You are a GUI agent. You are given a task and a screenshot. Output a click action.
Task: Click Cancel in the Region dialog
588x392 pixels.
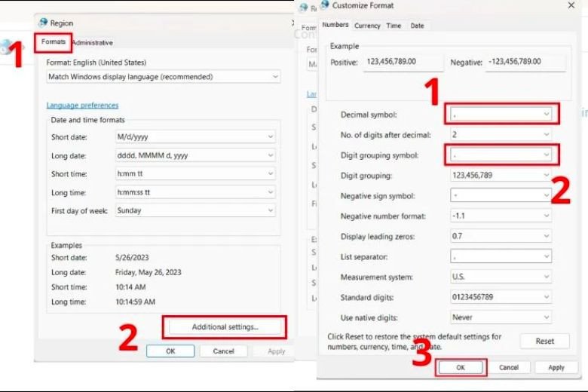pyautogui.click(x=223, y=351)
